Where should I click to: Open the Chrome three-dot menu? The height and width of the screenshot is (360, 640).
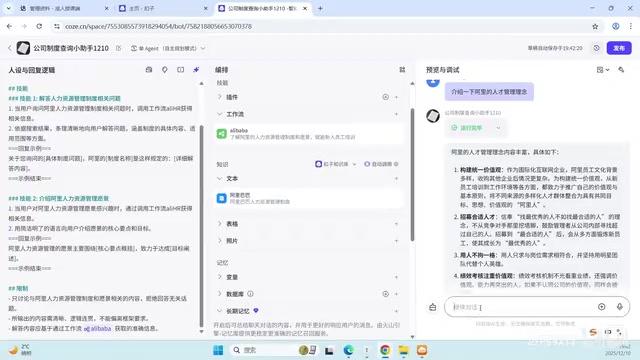tap(631, 26)
